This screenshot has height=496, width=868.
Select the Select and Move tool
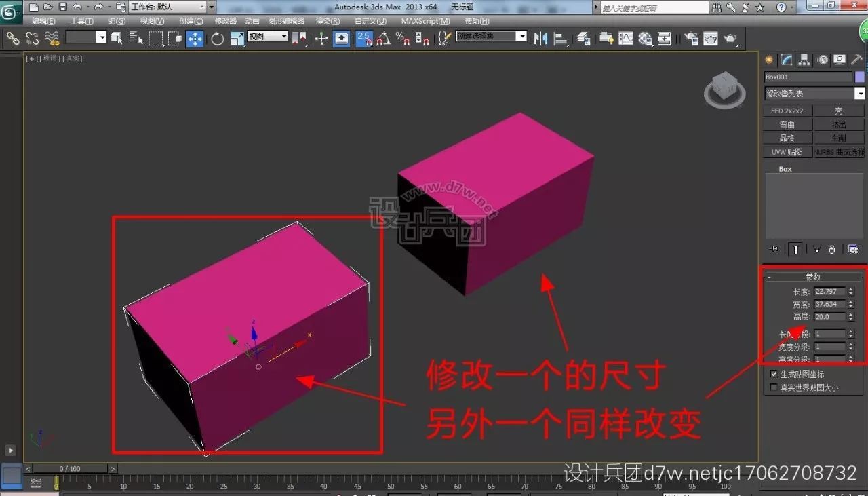point(195,39)
